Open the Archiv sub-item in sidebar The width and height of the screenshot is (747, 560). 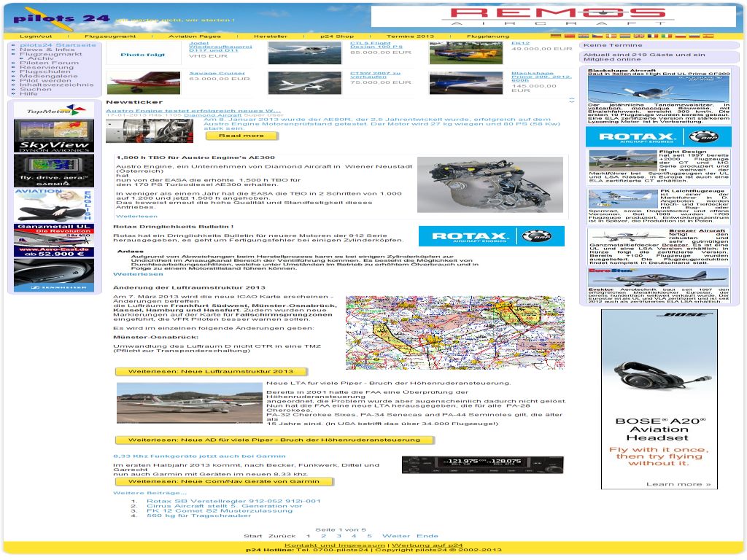[41, 58]
